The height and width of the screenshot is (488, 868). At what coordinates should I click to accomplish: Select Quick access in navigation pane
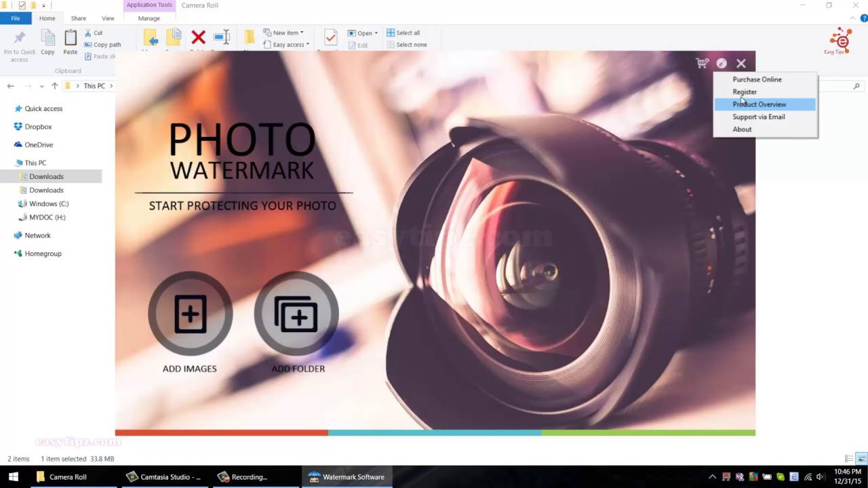point(43,108)
